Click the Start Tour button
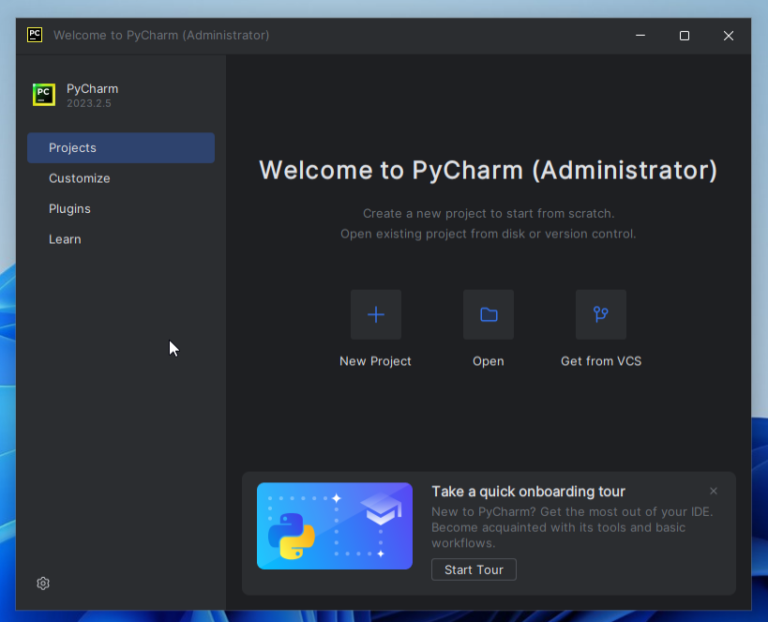The image size is (768, 622). [474, 570]
